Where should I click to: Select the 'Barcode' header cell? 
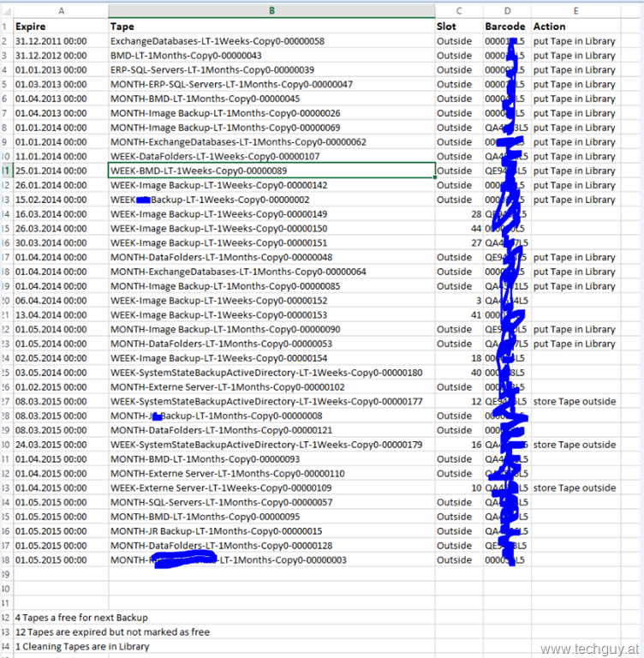coord(505,27)
